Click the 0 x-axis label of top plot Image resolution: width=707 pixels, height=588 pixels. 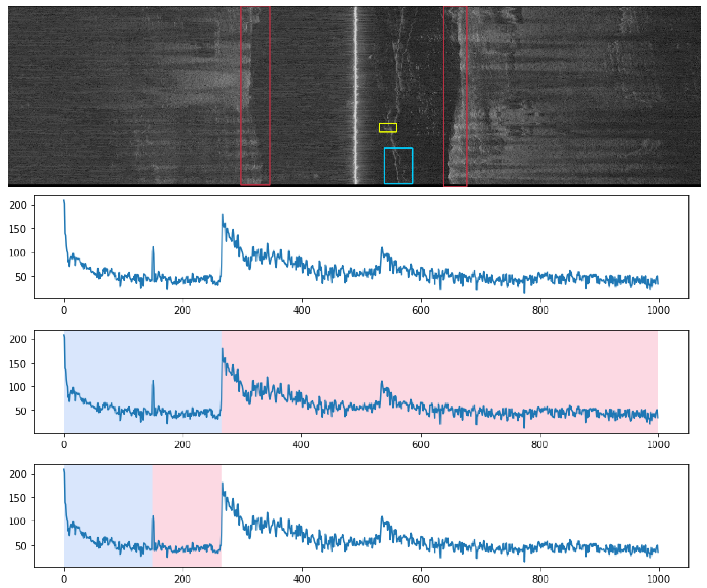click(x=64, y=310)
